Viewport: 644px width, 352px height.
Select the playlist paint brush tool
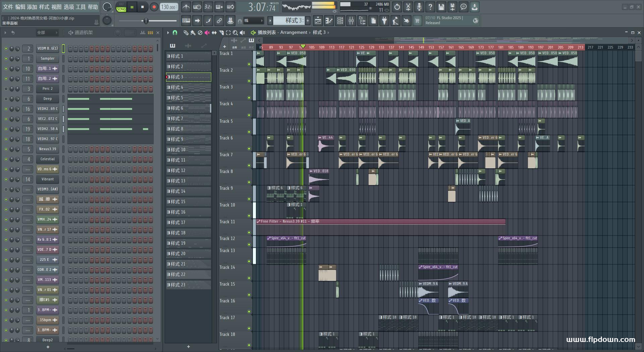[193, 33]
